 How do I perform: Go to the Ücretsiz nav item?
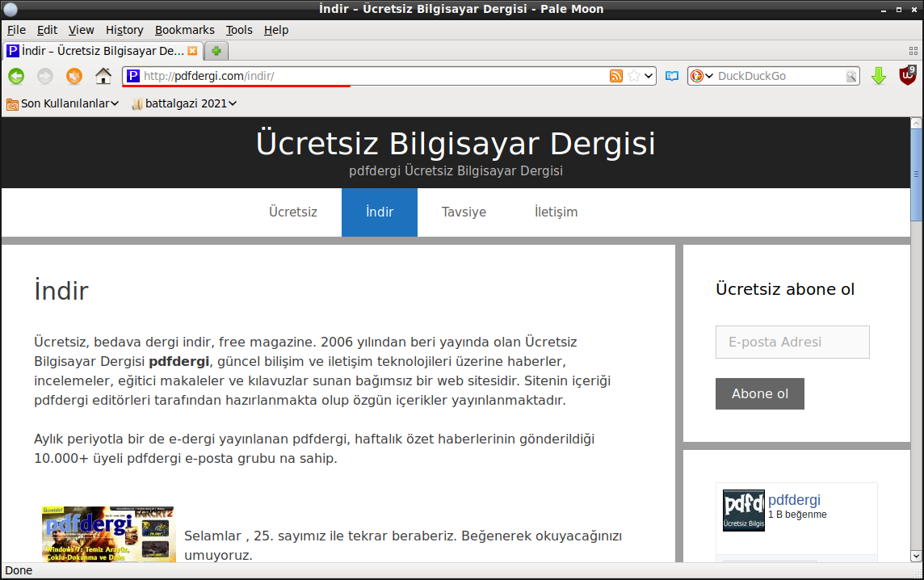tap(293, 212)
